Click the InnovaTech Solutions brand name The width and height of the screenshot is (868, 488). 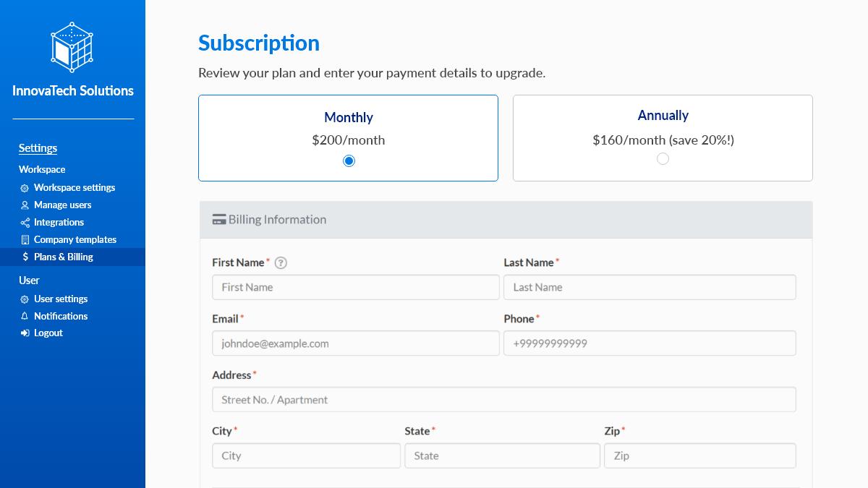click(73, 90)
